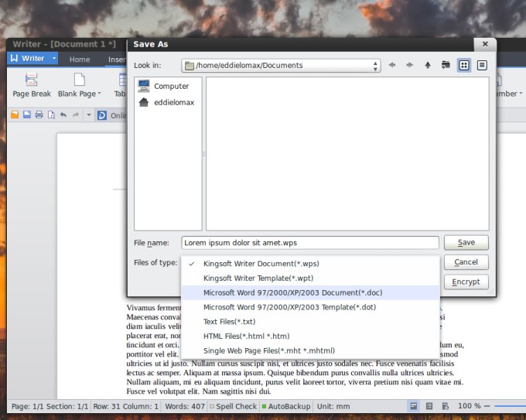Click the zoom slider in the status bar

(510, 406)
